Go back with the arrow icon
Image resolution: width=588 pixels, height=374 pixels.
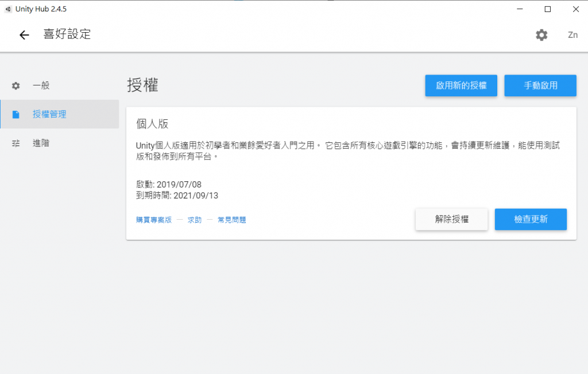[x=24, y=35]
